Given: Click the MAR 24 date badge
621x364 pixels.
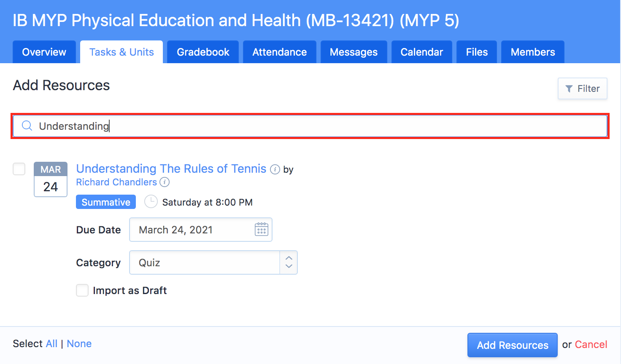Looking at the screenshot, I should [x=51, y=179].
